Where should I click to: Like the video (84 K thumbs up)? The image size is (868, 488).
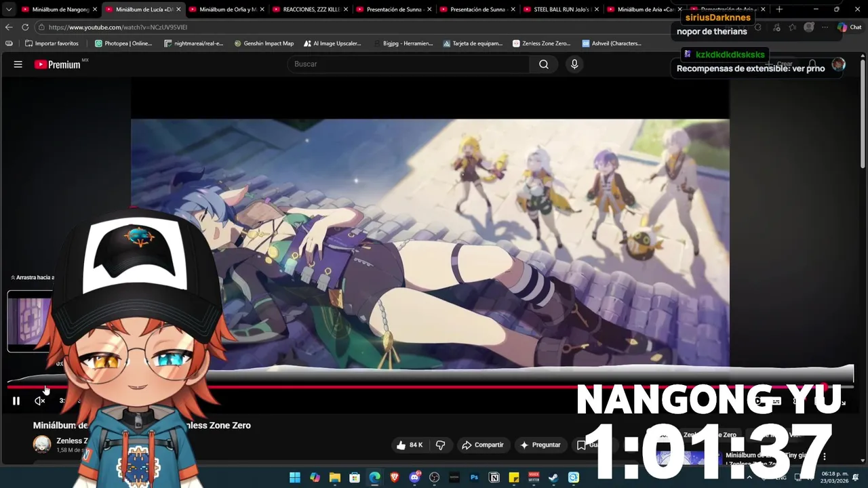(x=410, y=445)
